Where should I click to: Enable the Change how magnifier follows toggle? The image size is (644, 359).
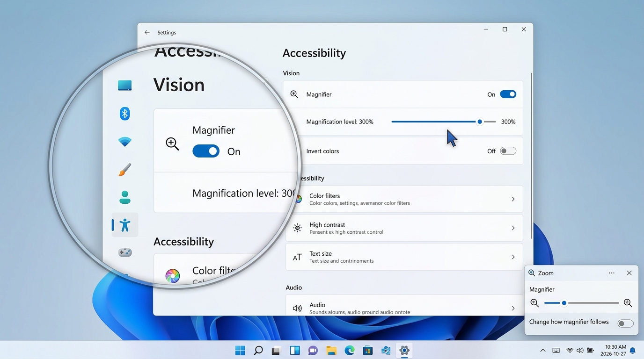click(625, 323)
